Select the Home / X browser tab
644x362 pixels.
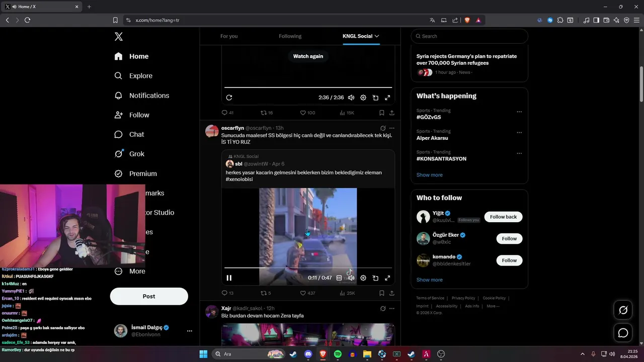[x=42, y=7]
